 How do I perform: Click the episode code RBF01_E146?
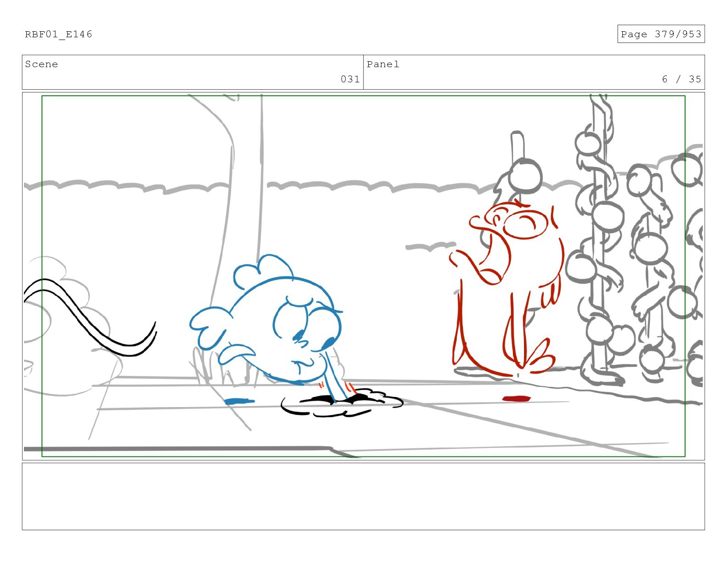(58, 34)
